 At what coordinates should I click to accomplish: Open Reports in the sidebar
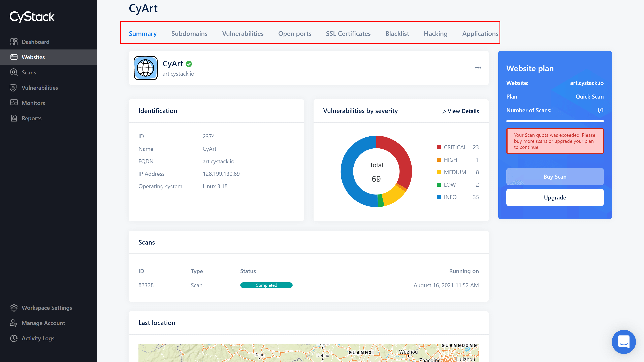coord(48,118)
